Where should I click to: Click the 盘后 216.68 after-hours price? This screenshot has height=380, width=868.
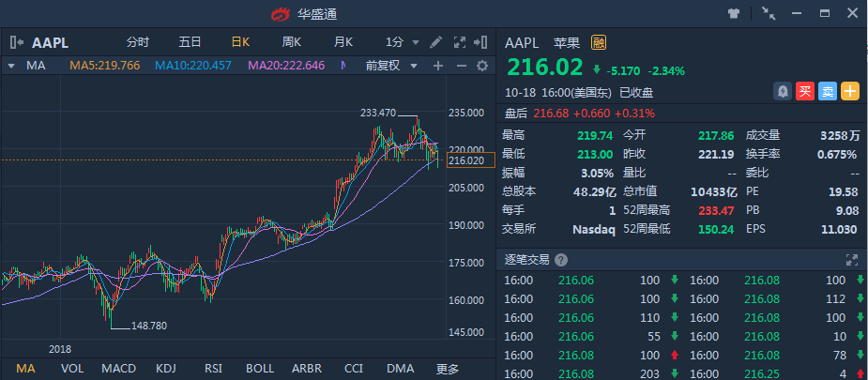click(552, 114)
